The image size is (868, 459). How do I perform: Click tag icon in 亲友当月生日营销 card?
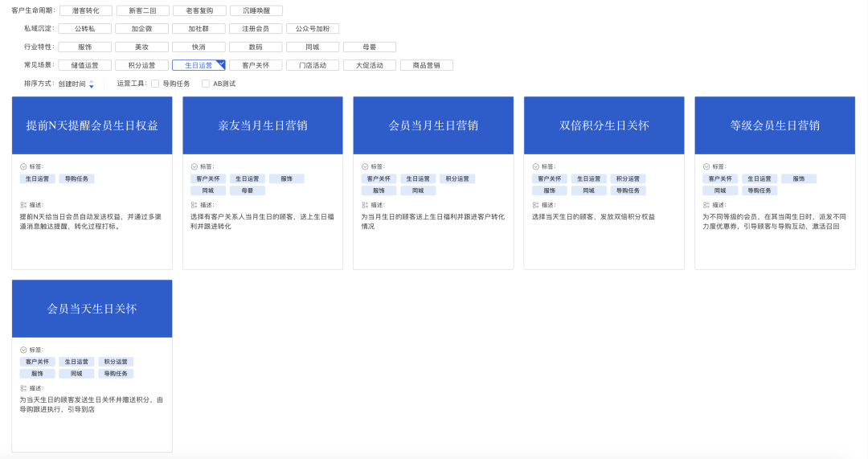[x=194, y=166]
